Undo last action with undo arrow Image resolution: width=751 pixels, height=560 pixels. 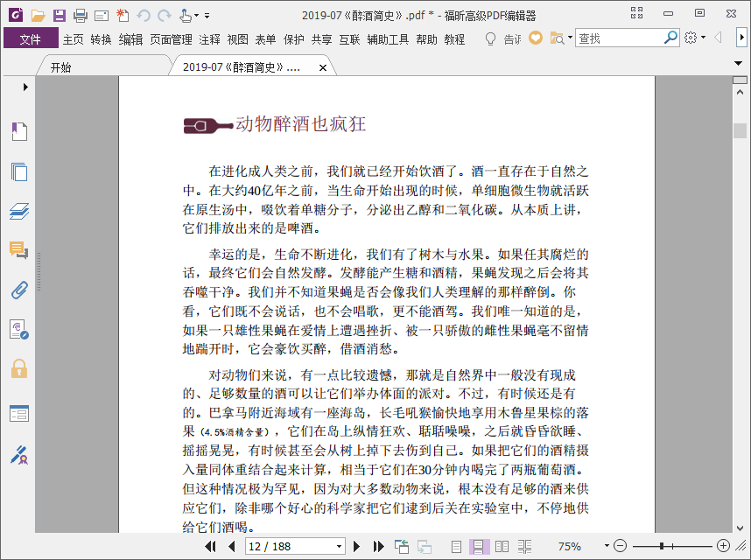[x=144, y=16]
